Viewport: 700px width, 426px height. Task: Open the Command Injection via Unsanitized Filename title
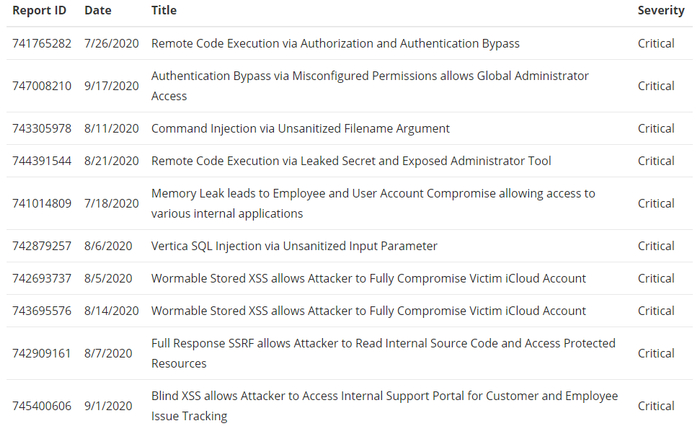[300, 129]
